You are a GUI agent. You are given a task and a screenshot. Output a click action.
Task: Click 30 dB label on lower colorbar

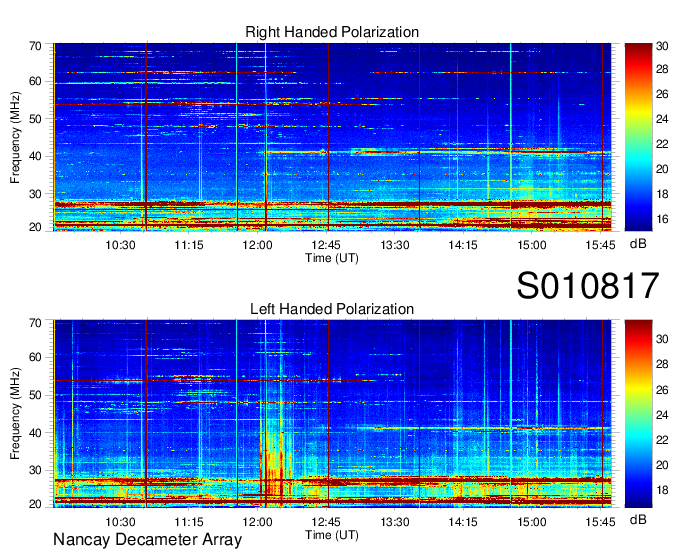(662, 339)
